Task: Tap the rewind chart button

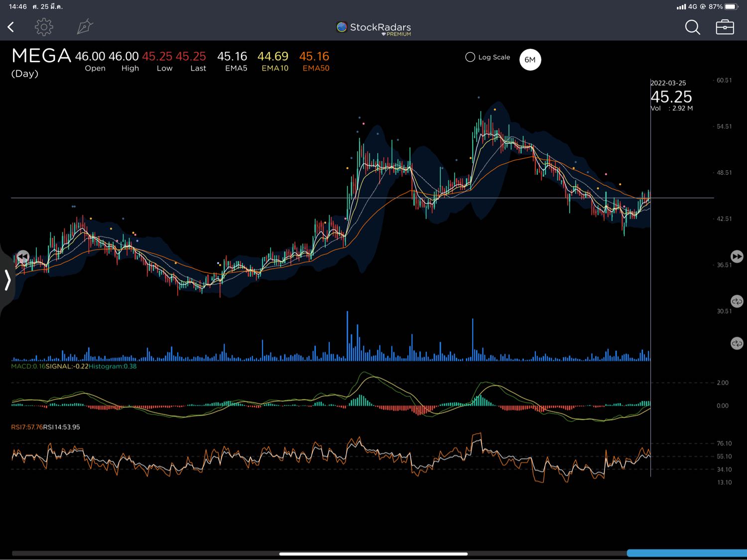Action: (23, 257)
